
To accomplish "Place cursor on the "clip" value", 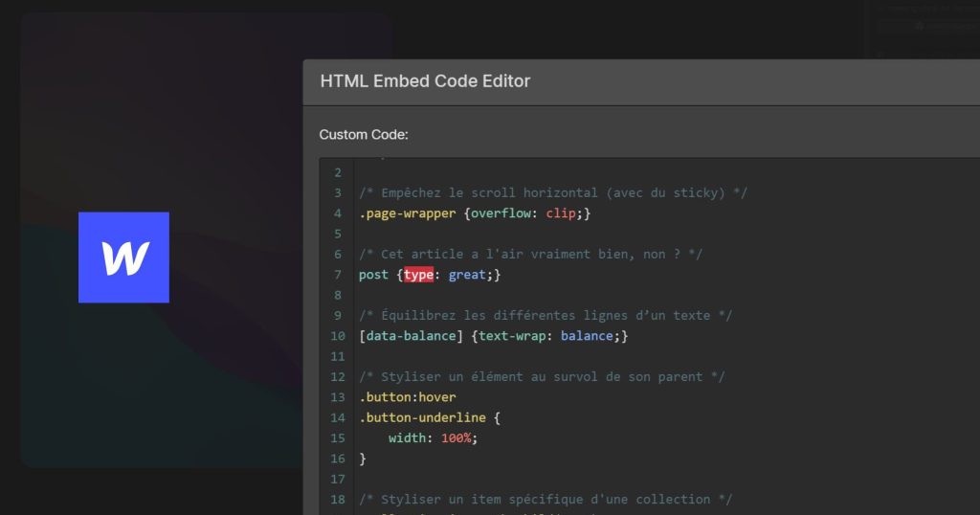I will point(561,213).
